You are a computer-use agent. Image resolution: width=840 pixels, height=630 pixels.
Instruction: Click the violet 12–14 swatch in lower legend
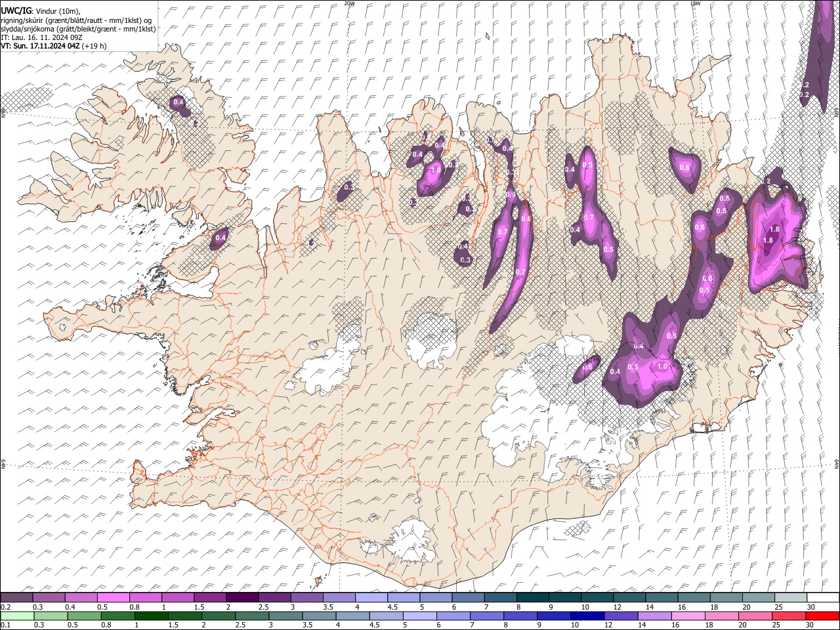click(x=621, y=616)
